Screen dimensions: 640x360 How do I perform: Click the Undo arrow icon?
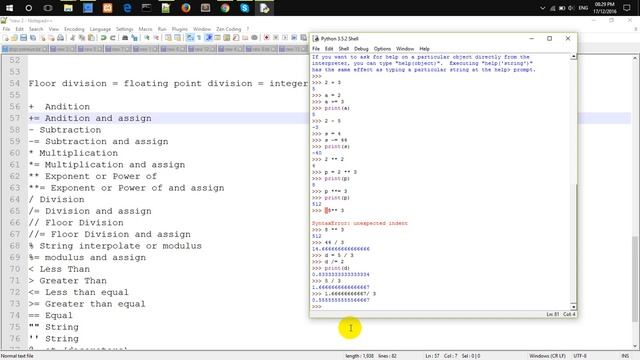103,38
